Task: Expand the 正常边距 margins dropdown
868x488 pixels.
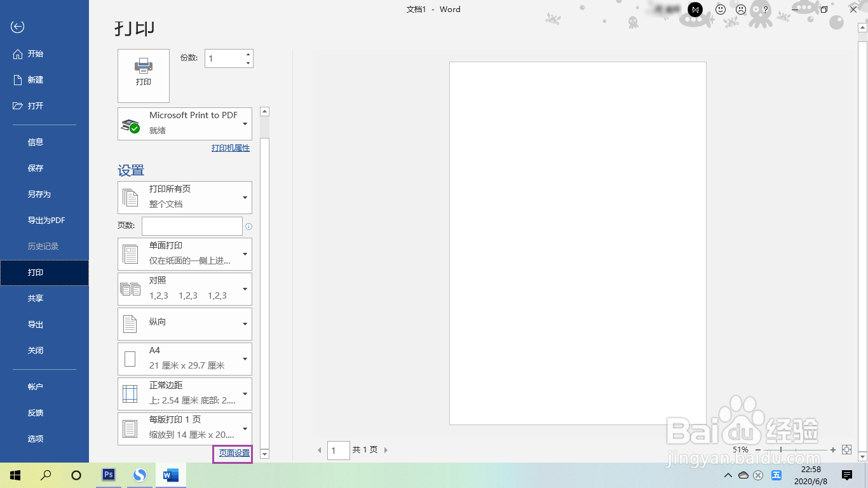Action: pos(185,394)
